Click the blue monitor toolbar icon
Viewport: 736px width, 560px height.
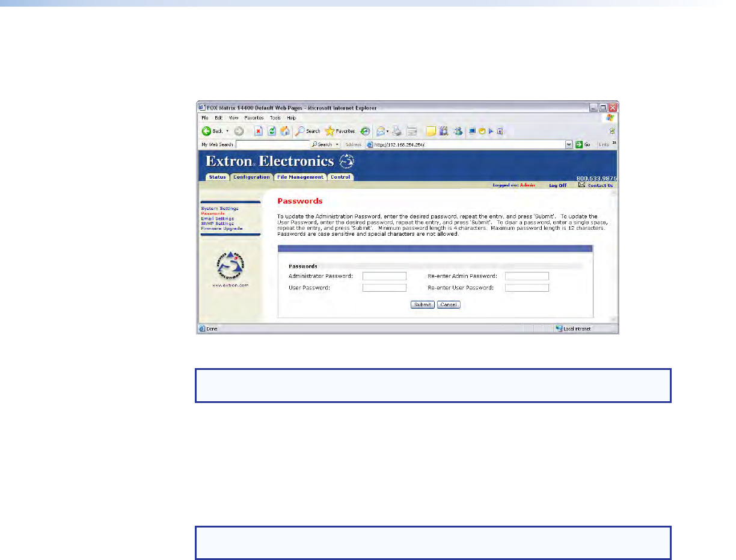point(472,131)
